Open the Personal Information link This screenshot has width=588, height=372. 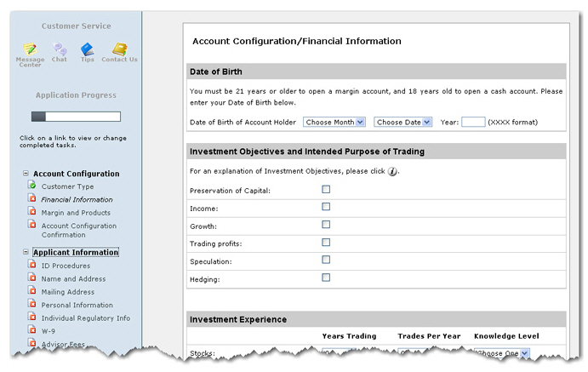point(77,306)
